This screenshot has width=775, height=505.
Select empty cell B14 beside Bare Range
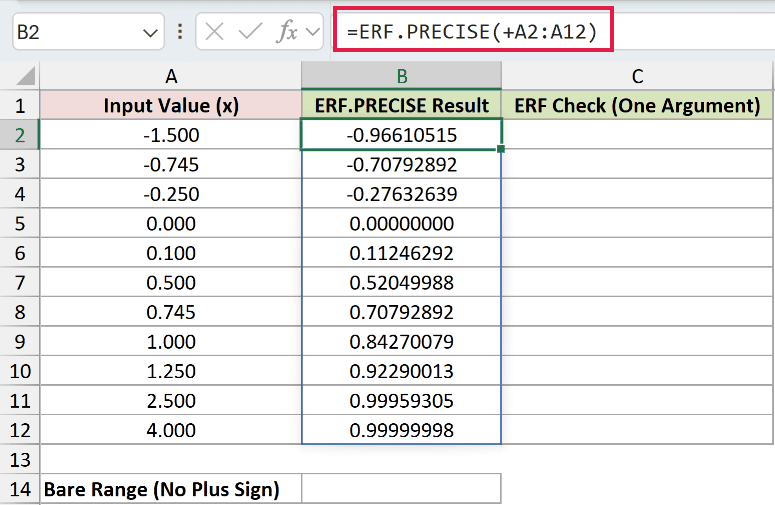tap(401, 489)
